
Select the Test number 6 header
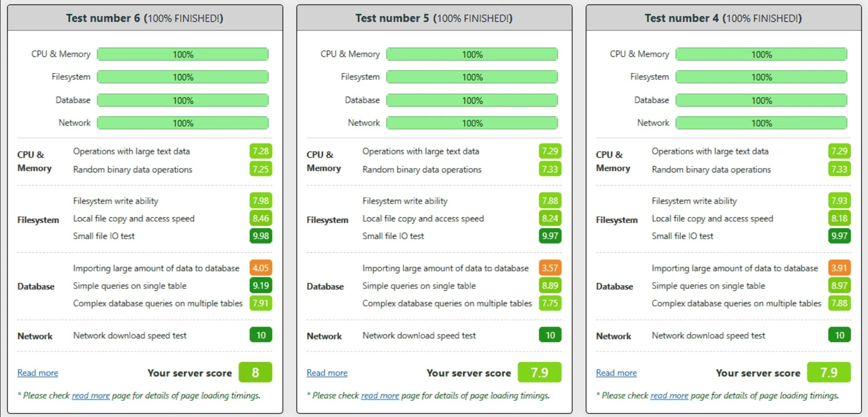(x=145, y=18)
